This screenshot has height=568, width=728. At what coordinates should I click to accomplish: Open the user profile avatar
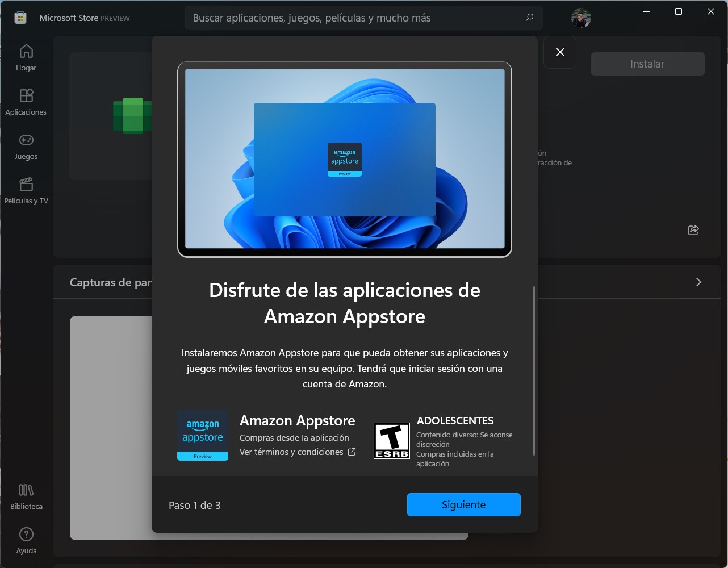click(x=581, y=18)
